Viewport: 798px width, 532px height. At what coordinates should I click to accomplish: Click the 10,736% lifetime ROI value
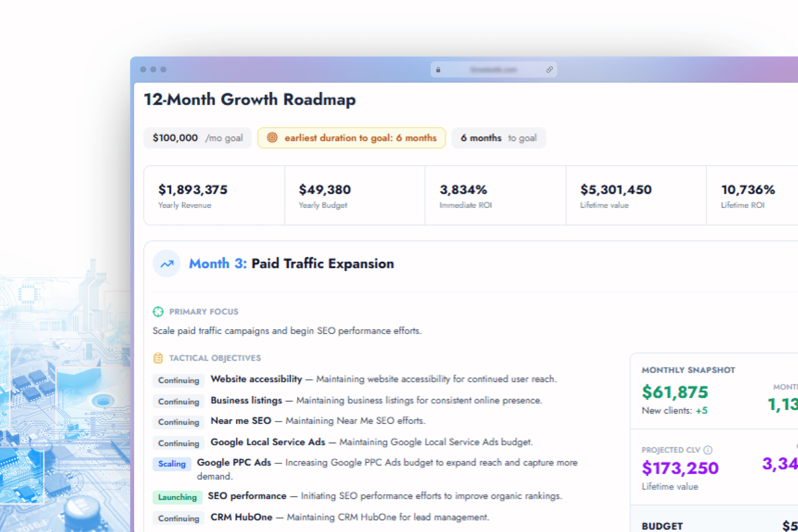748,190
